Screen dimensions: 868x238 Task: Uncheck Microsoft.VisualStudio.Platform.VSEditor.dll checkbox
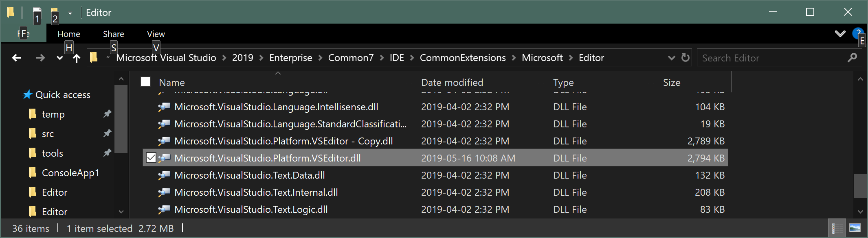coord(151,157)
